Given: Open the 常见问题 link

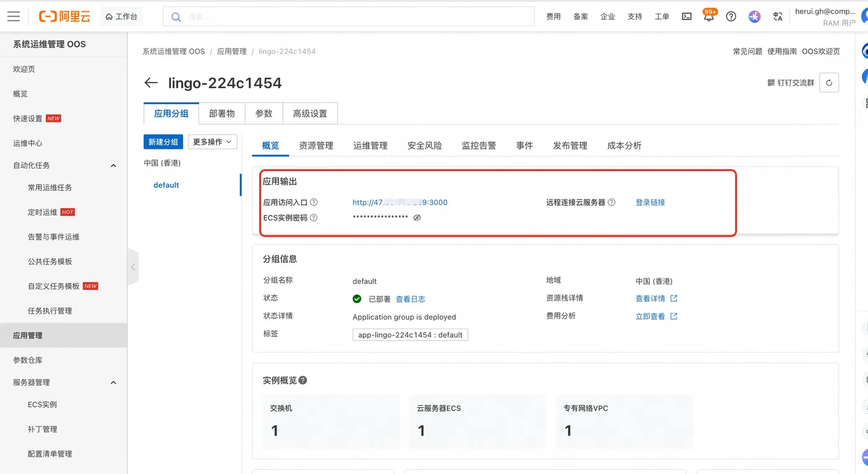Looking at the screenshot, I should click(x=748, y=51).
